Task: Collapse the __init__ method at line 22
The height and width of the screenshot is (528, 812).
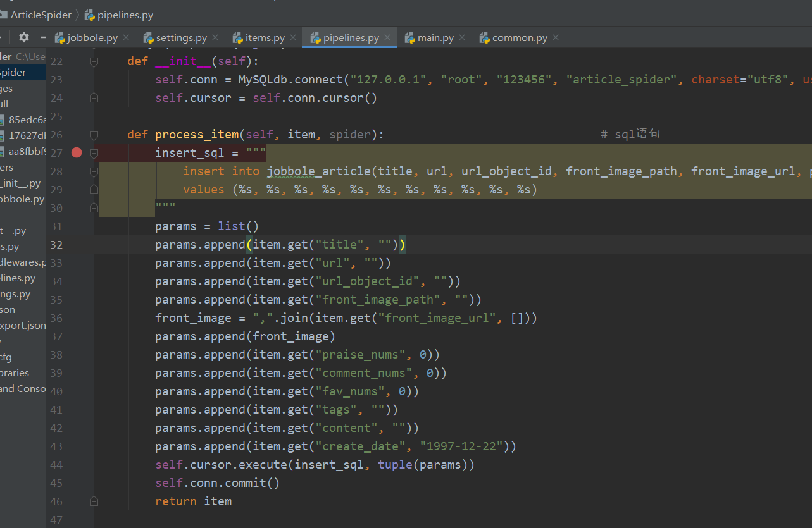Action: coord(94,61)
